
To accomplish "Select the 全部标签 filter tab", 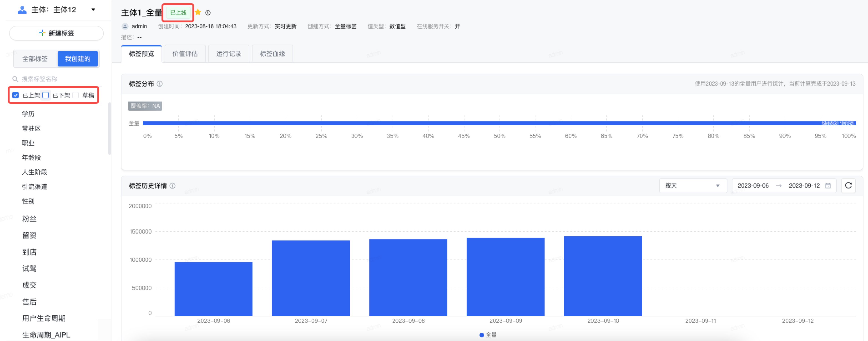I will click(35, 59).
